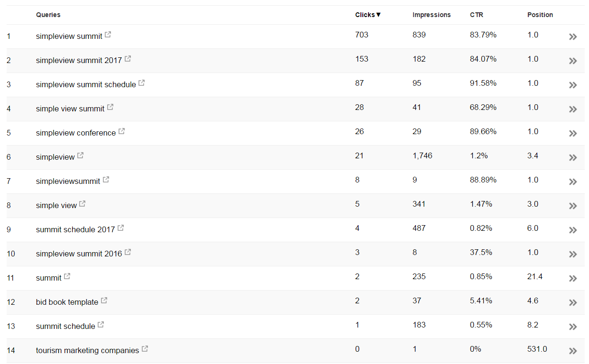589x364 pixels.
Task: Click the Queries column header
Action: (x=48, y=15)
